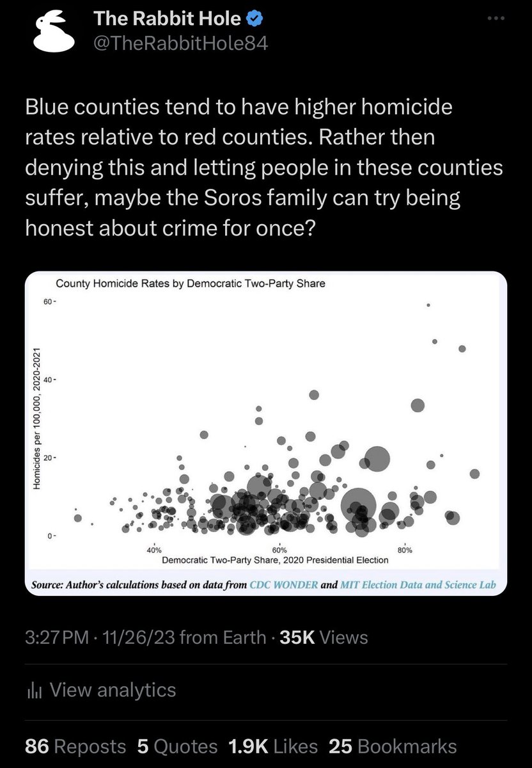View the 1.9K Likes list

click(272, 746)
